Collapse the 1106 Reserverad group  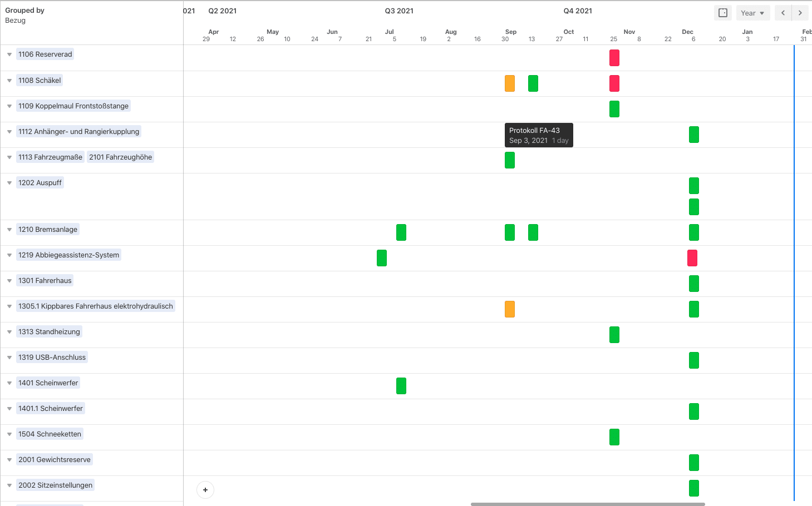(x=9, y=54)
